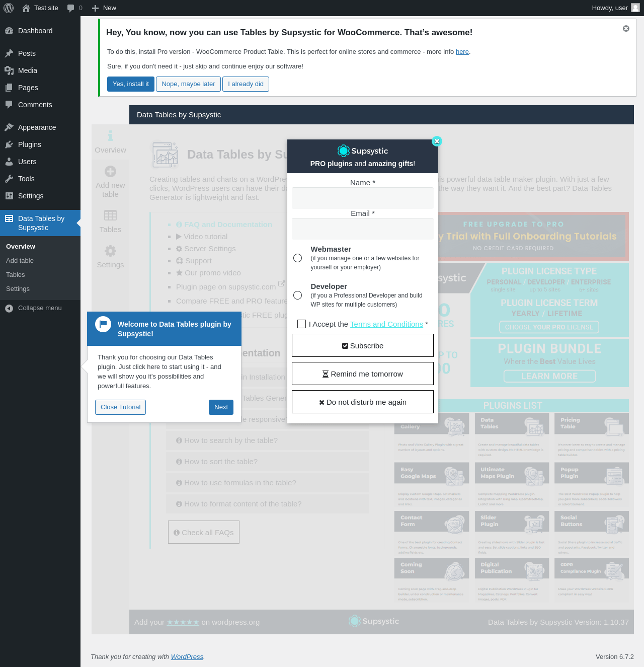Open the Support link
The image size is (644, 667).
[194, 261]
